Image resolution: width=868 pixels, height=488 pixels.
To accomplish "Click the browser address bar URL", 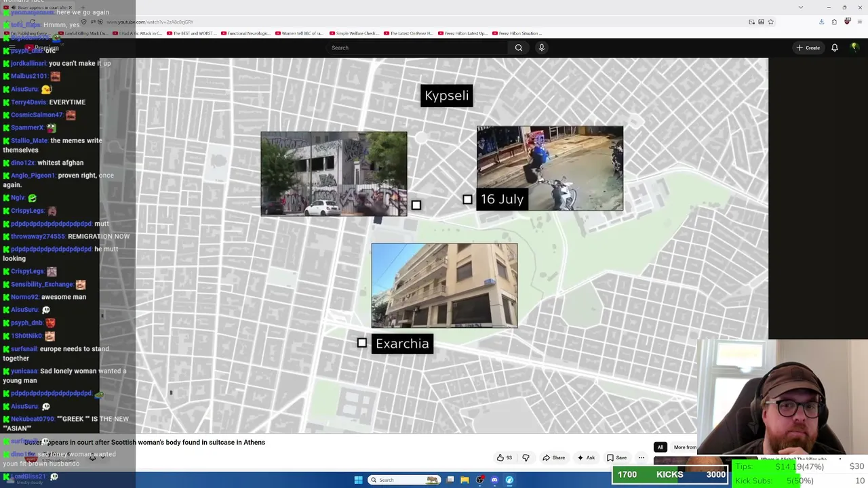I will pyautogui.click(x=150, y=22).
